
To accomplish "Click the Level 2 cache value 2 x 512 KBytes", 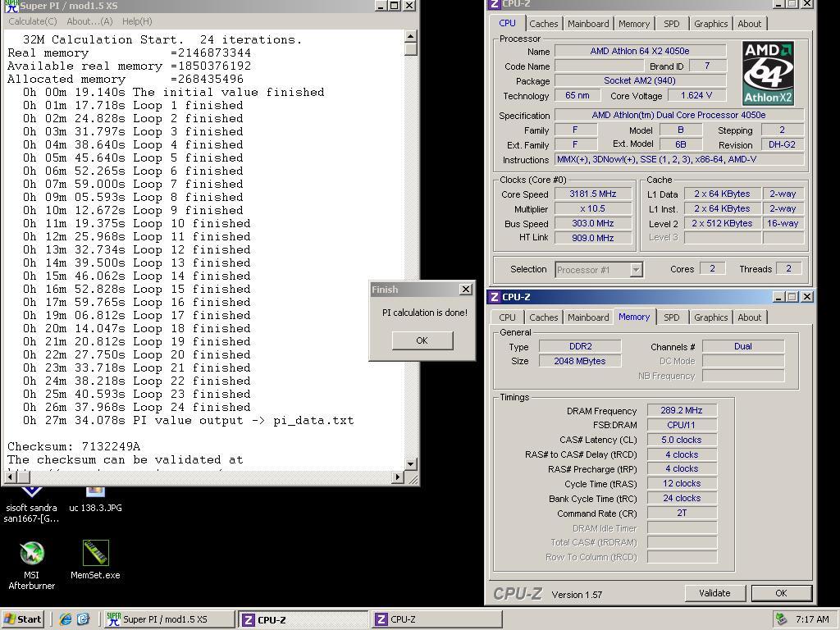I will pos(722,223).
